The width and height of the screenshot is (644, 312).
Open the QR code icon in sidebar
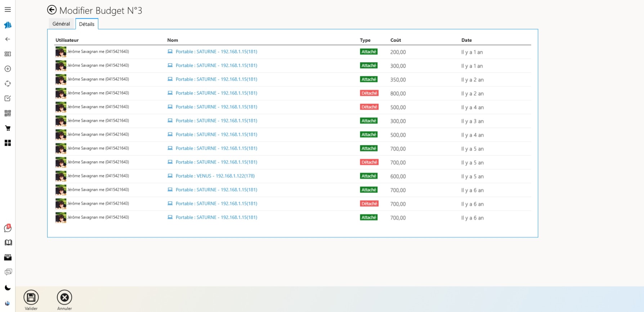click(x=8, y=113)
